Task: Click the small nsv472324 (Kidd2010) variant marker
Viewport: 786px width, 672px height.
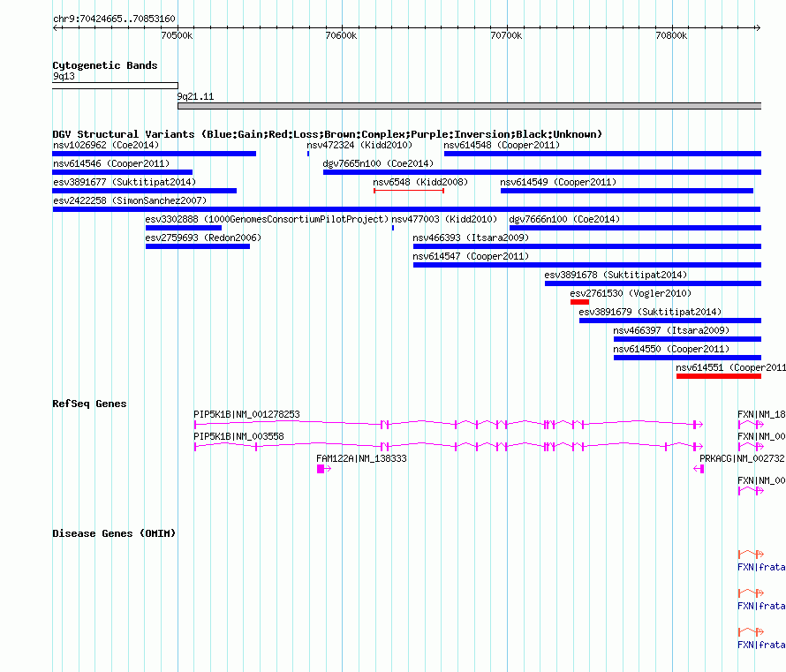Action: coord(308,154)
